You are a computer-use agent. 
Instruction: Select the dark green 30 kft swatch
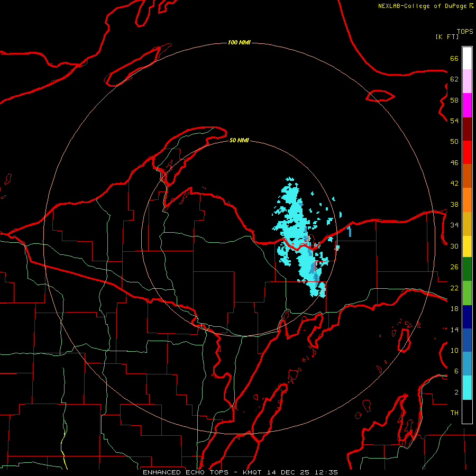(x=467, y=269)
